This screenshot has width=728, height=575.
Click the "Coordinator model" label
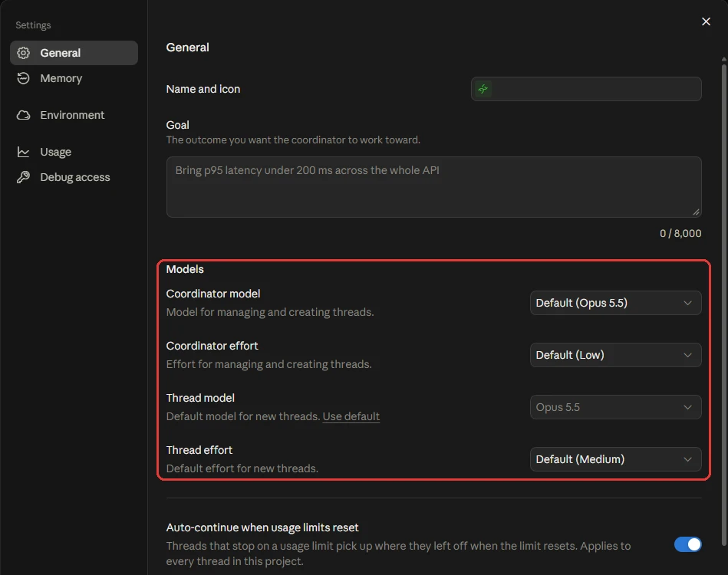[x=213, y=294]
